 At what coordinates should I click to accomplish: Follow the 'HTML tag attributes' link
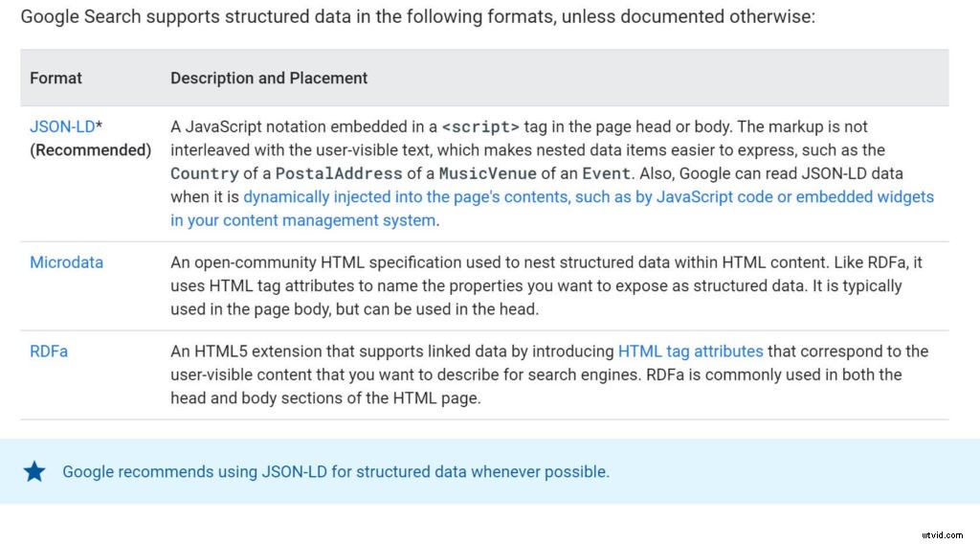click(690, 351)
